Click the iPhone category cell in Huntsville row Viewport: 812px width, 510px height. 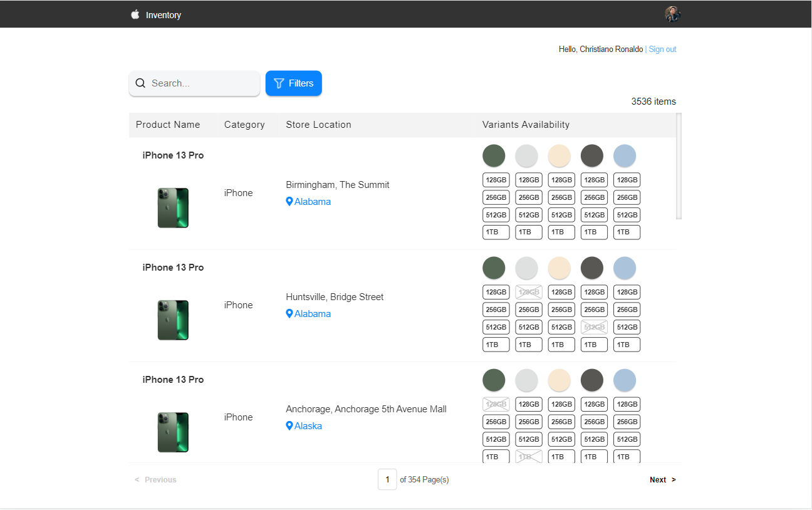pos(239,305)
